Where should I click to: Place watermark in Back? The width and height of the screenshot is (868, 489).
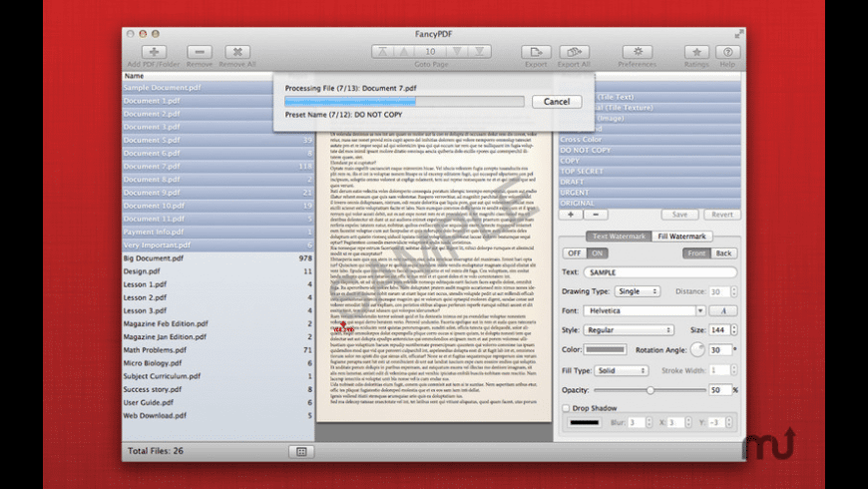click(x=723, y=253)
